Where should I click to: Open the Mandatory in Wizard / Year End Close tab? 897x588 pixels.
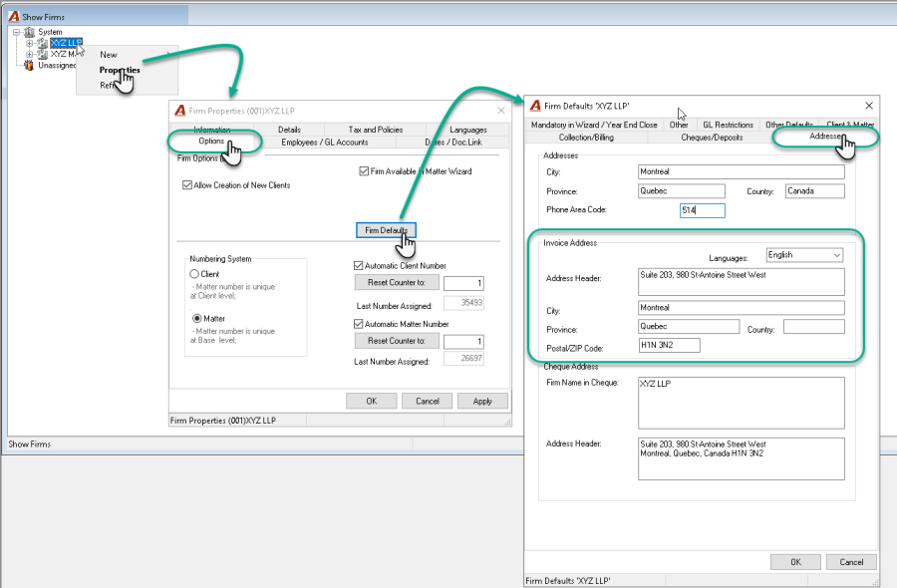pos(594,125)
